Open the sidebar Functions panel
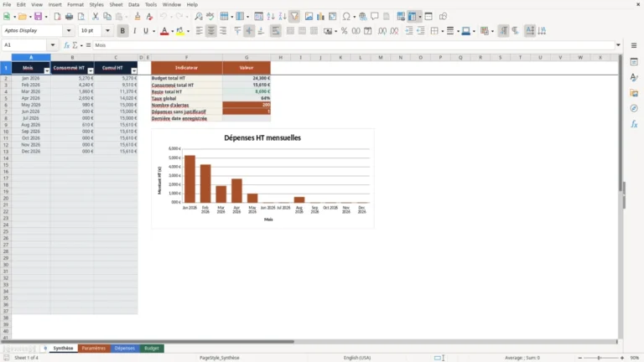Screen dimensions: 644x362 click(x=634, y=124)
